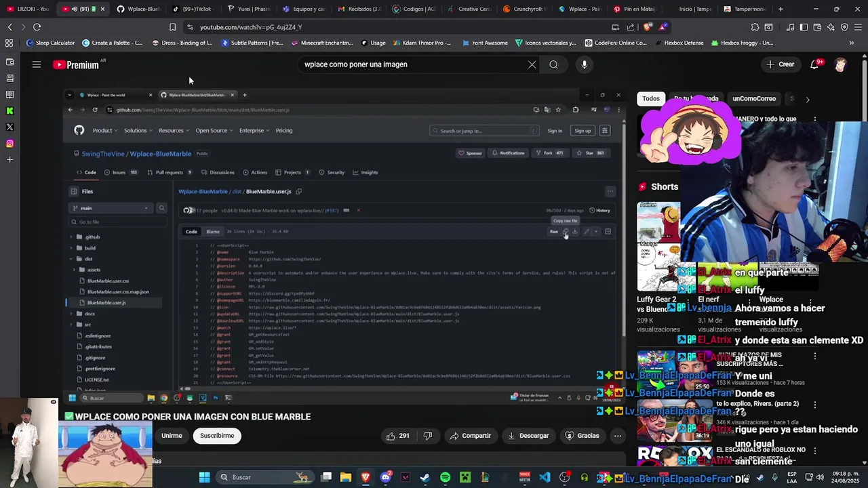Open the YouTube account avatar menu
This screenshot has width=868, height=488.
click(841, 64)
